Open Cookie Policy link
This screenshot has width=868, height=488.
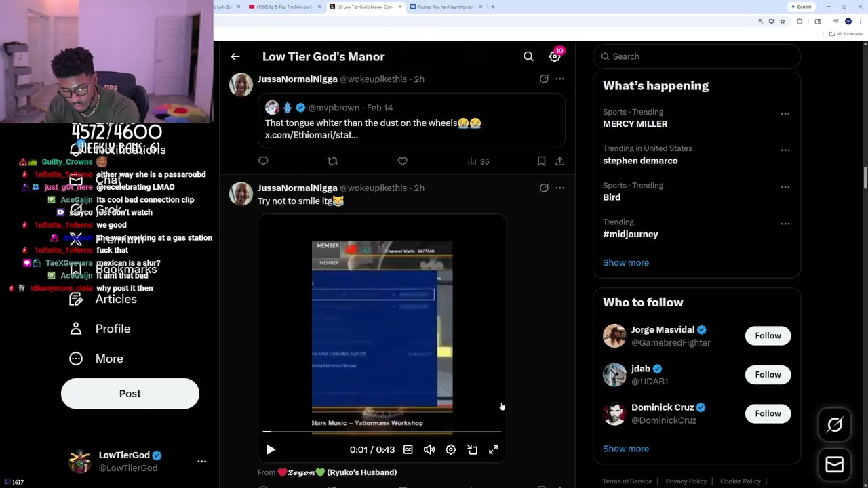tap(741, 481)
